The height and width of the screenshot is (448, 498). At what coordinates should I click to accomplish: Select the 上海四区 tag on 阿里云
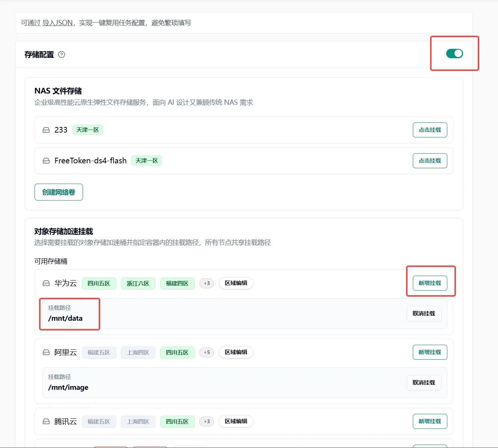click(138, 353)
